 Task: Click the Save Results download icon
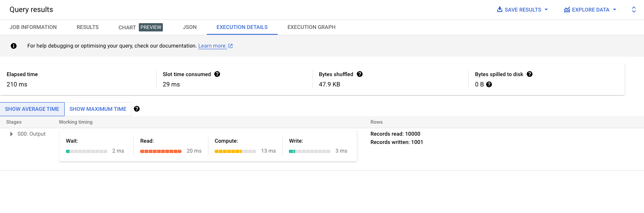(x=500, y=10)
